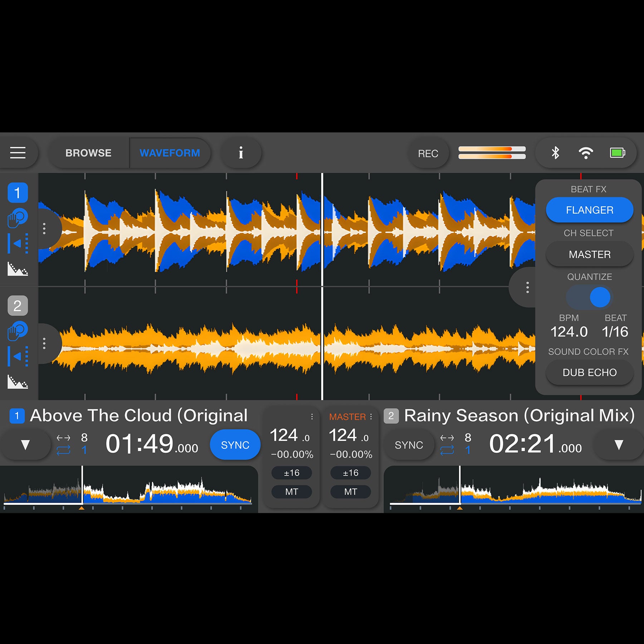Open deck 2 waveform zoom icon
The width and height of the screenshot is (644, 644).
(18, 381)
